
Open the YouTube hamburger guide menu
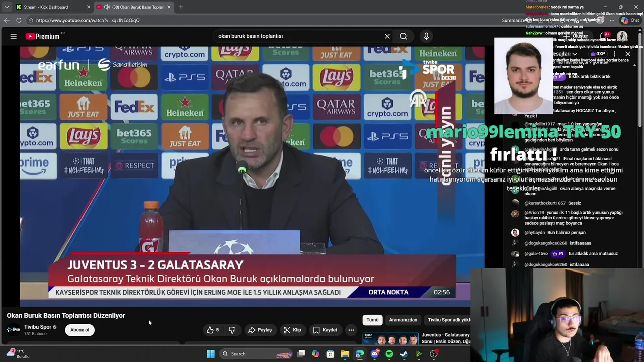tap(14, 36)
